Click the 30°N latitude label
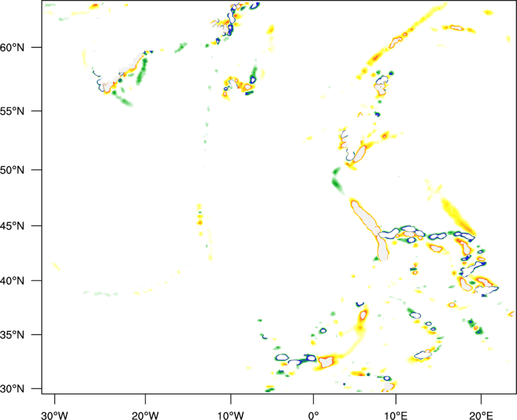The height and width of the screenshot is (420, 517). tap(12, 389)
